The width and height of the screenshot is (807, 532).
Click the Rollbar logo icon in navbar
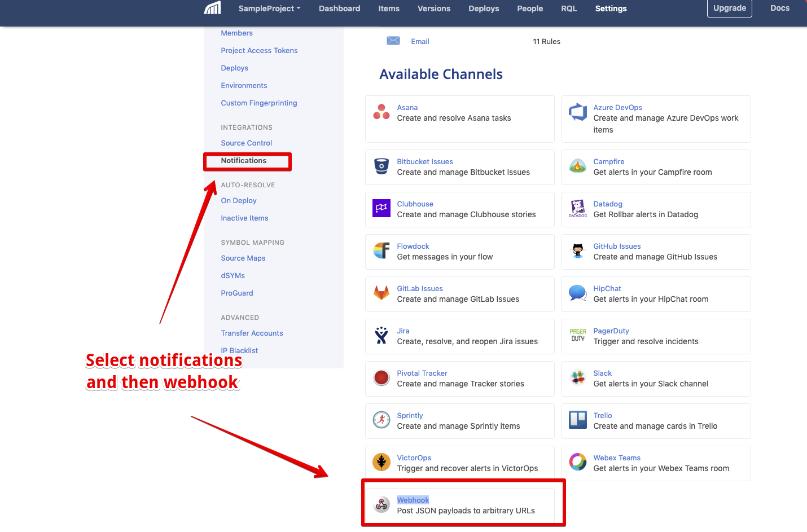[x=212, y=8]
